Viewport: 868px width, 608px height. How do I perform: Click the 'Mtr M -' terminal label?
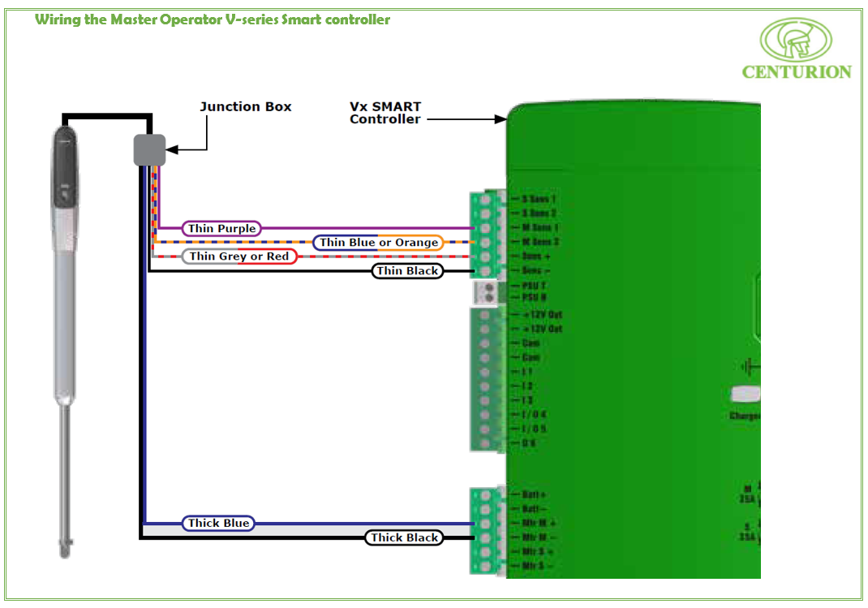539,537
